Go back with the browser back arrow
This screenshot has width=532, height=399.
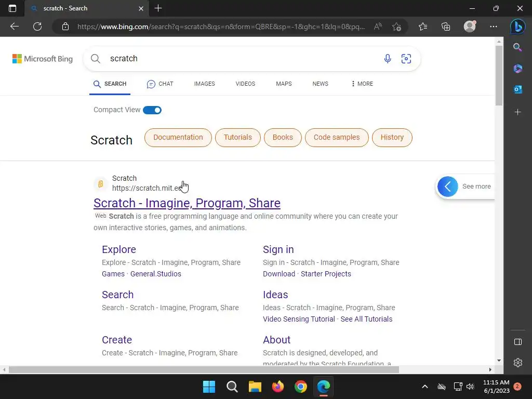click(14, 26)
